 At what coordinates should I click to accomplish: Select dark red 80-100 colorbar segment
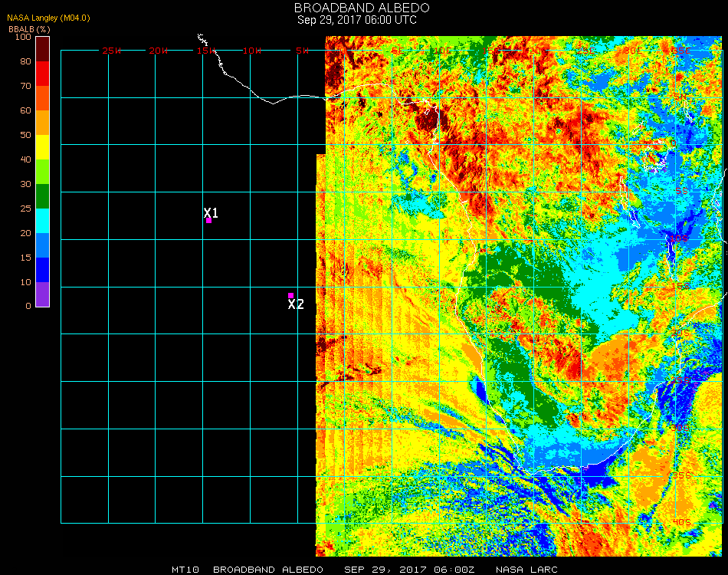pos(43,49)
